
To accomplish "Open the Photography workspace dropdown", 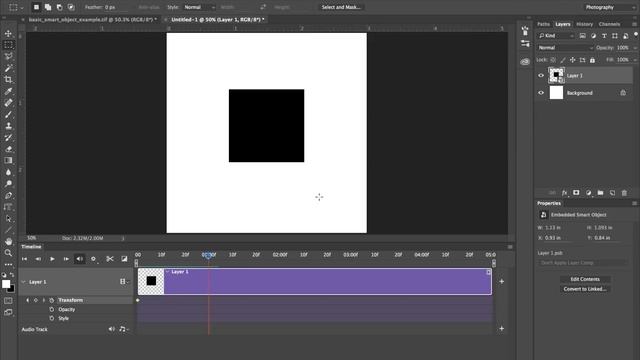I will (x=611, y=7).
